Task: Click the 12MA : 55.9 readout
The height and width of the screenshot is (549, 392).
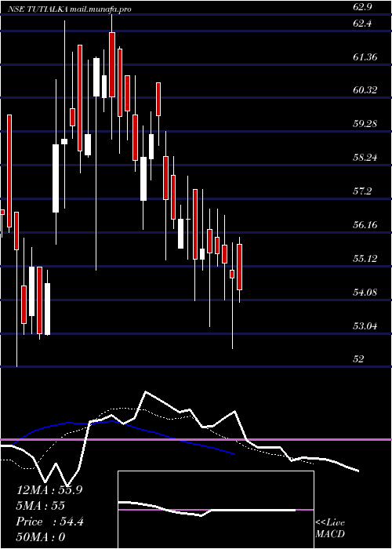Action: (x=49, y=490)
